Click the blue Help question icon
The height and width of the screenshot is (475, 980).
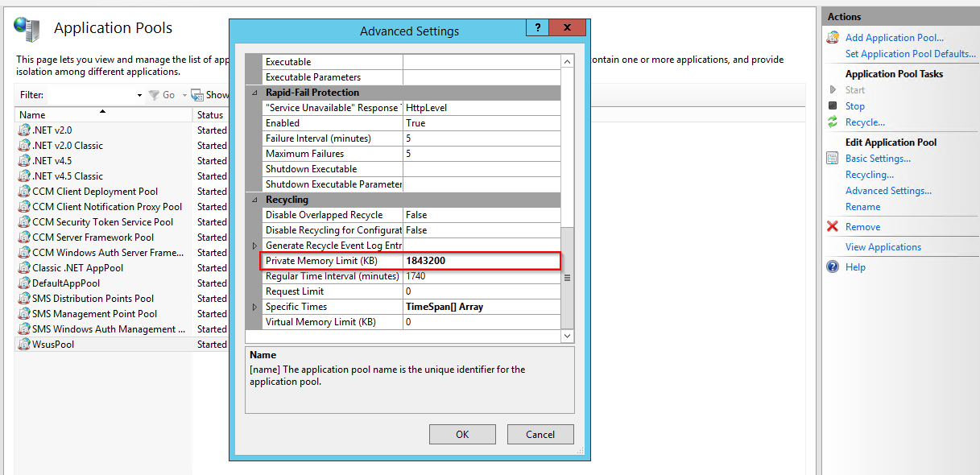point(833,267)
